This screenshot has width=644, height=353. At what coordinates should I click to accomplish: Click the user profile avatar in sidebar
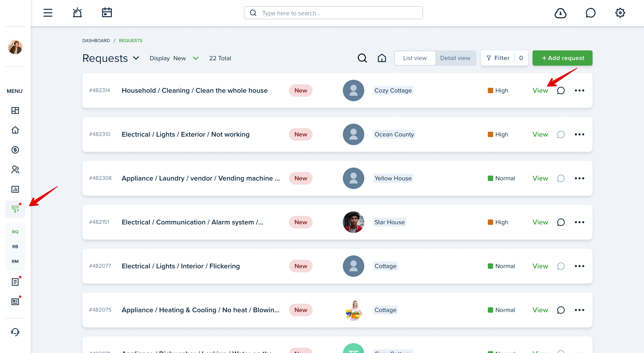point(15,47)
